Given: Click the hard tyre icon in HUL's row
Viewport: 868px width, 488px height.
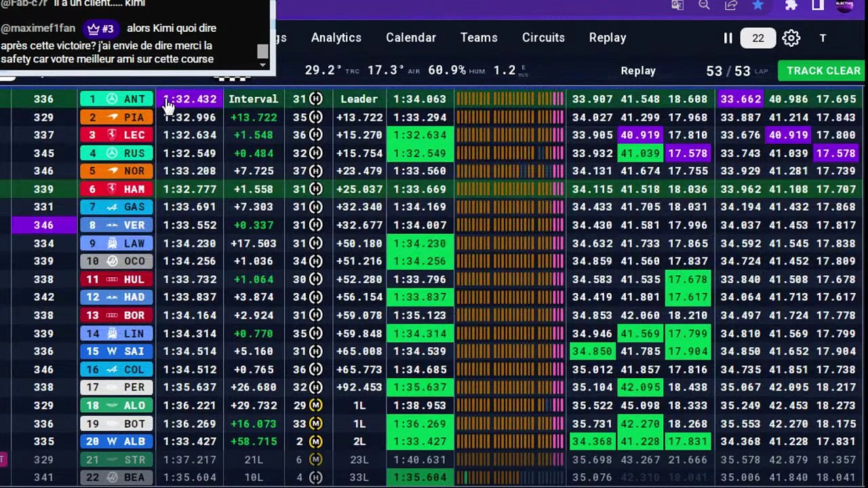Looking at the screenshot, I should [316, 279].
